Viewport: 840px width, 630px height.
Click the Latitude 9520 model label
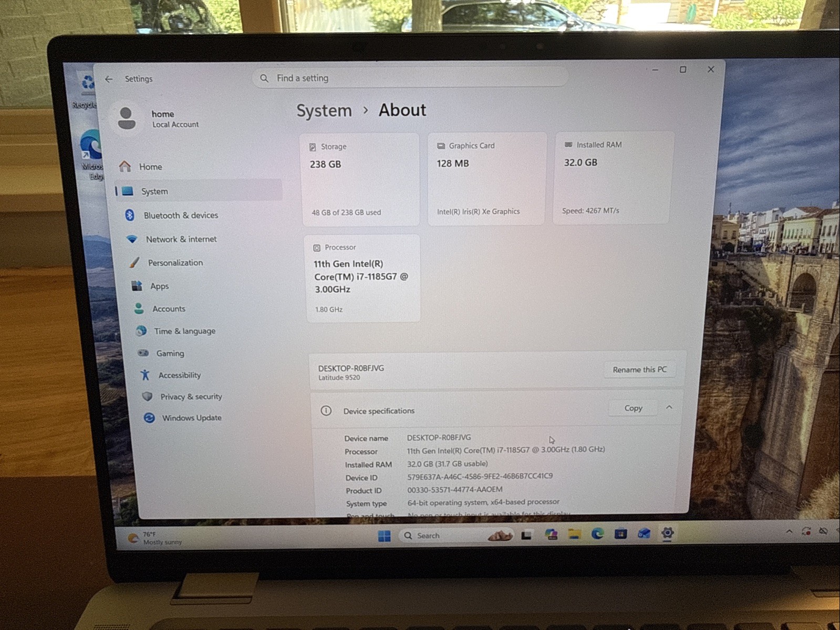[339, 378]
